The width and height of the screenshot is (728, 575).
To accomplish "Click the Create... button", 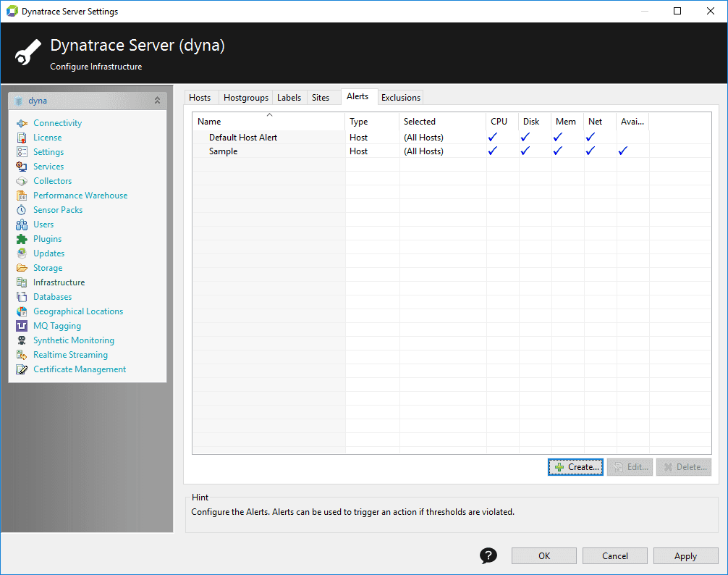I will [x=576, y=467].
